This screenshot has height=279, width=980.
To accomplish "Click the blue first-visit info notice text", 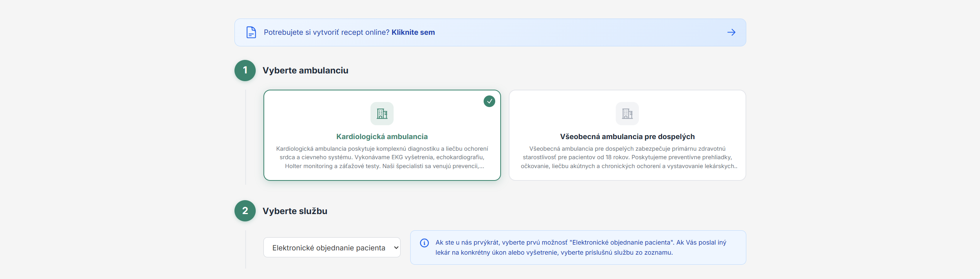I will pyautogui.click(x=580, y=247).
